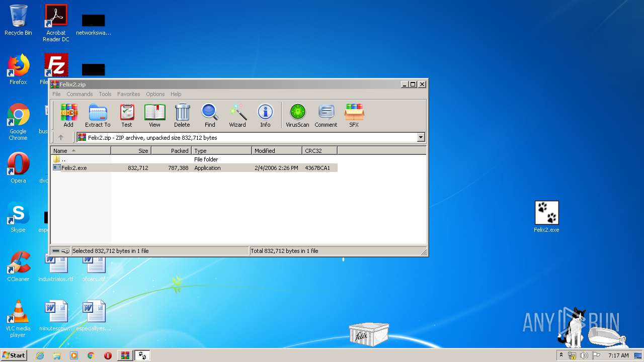Select the networkswa... desktop item
This screenshot has height=362, width=644.
[x=94, y=24]
